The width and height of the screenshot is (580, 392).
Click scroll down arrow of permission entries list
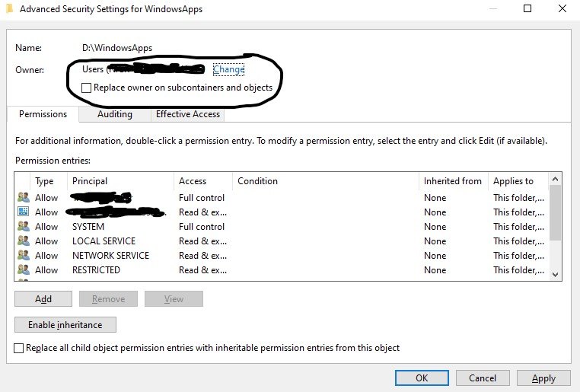click(x=555, y=274)
